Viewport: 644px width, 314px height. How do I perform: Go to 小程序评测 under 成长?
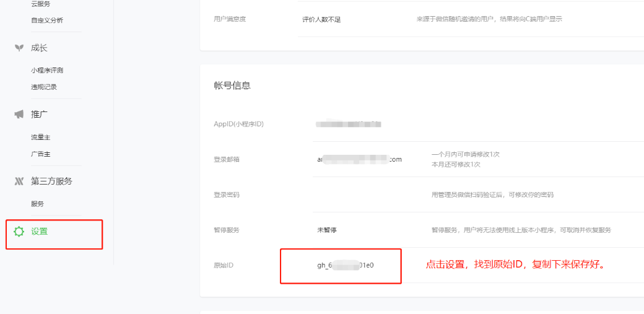47,71
